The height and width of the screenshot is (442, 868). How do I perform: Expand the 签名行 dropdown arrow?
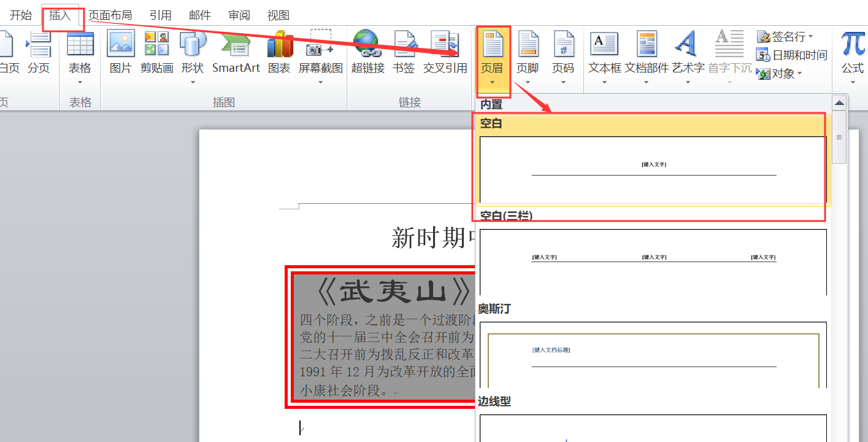pos(810,37)
